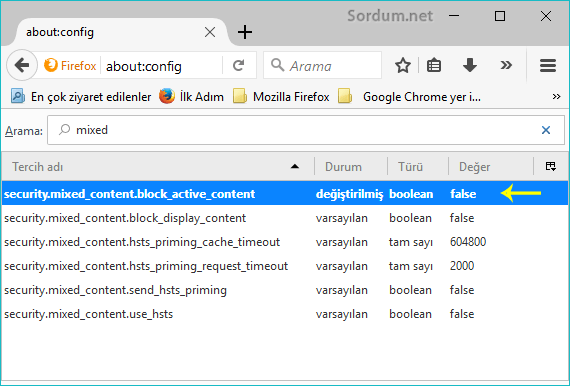Select security.mixed_content.hsts_priming_cache_timeout row
The height and width of the screenshot is (386, 570).
click(x=285, y=242)
